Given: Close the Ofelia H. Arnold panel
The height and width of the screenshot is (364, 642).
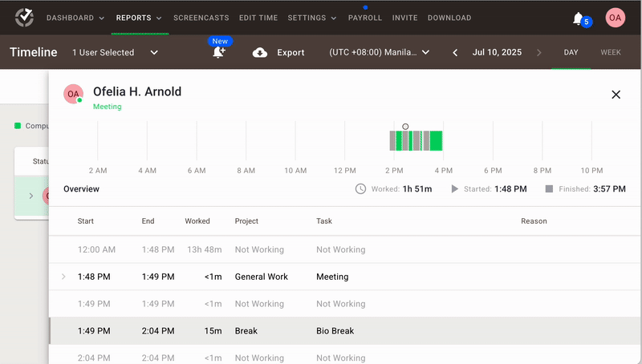Looking at the screenshot, I should click(x=616, y=95).
